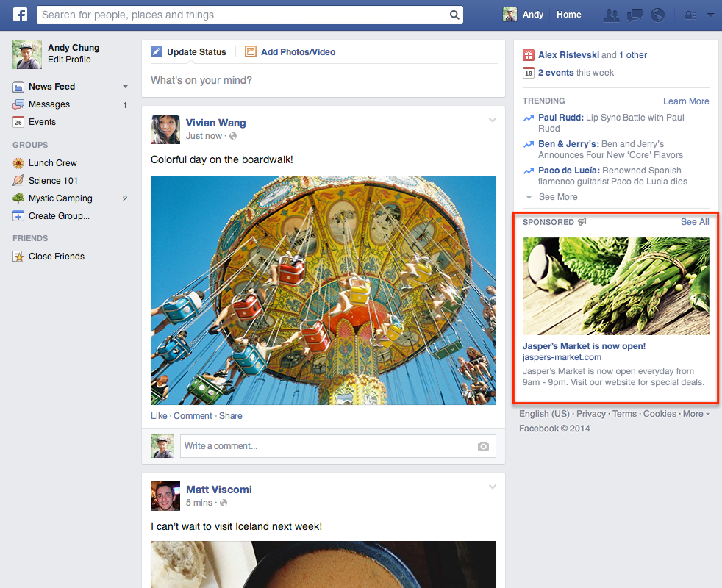Image resolution: width=722 pixels, height=588 pixels.
Task: Click Vivian Wang's profile picture
Action: (165, 129)
